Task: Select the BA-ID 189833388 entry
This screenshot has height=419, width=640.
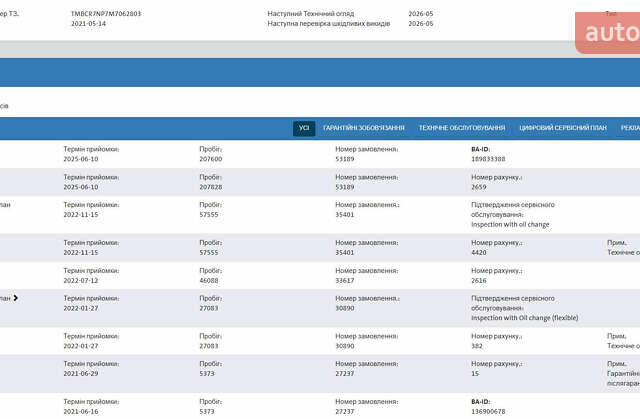Action: [488, 159]
